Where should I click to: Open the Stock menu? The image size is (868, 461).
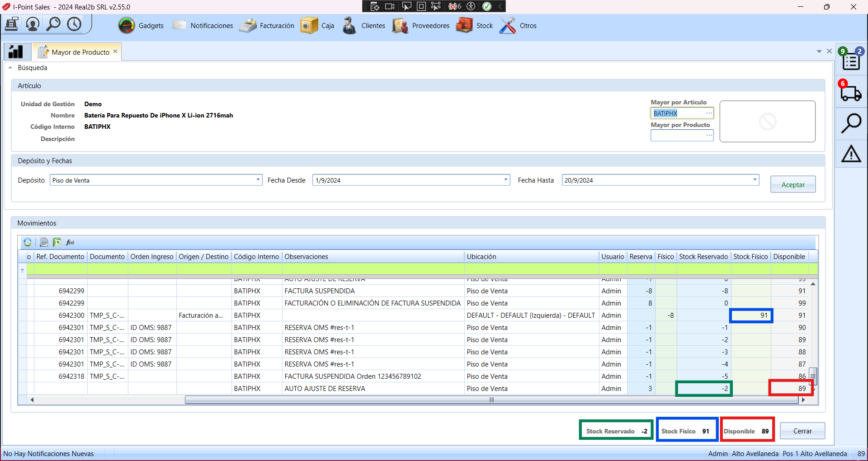(474, 26)
